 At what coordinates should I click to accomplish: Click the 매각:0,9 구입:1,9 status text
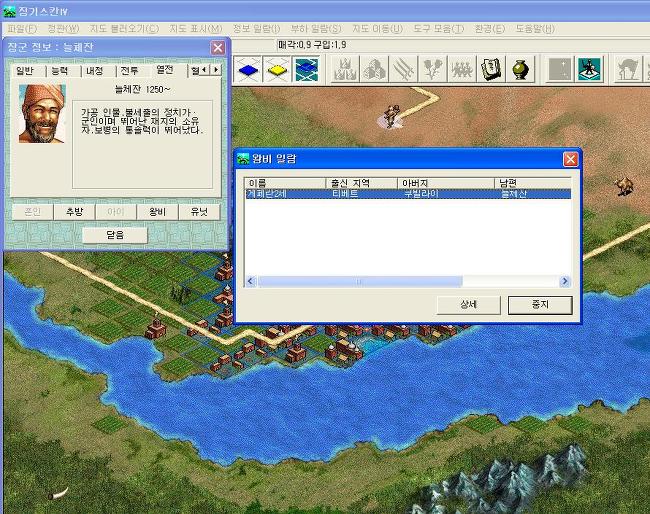312,45
